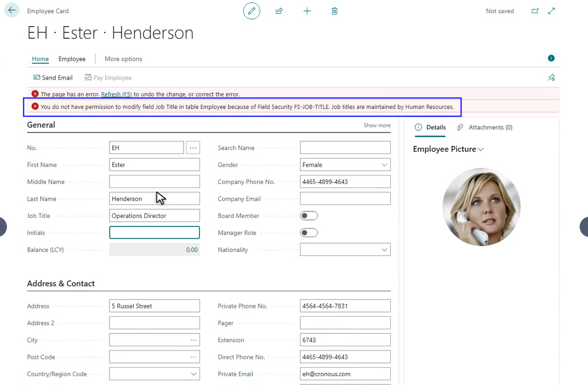Open City field ellipsis lookup
588x385 pixels.
click(x=194, y=340)
